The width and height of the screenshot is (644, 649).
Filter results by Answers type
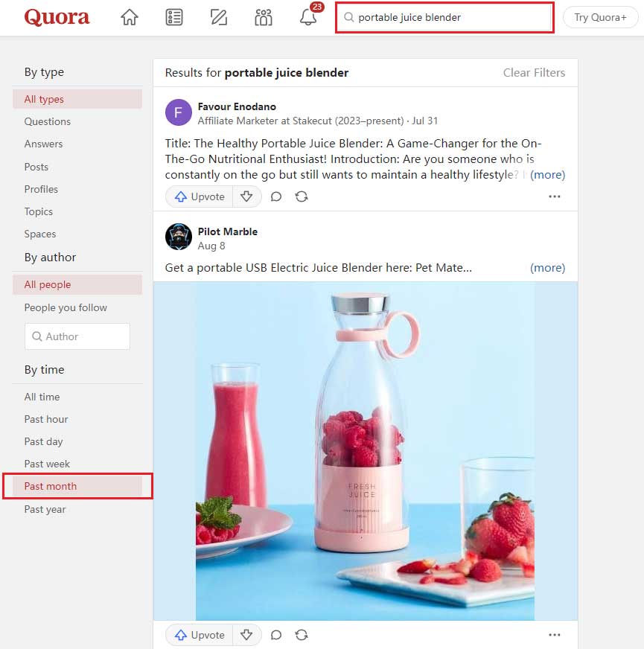[43, 144]
